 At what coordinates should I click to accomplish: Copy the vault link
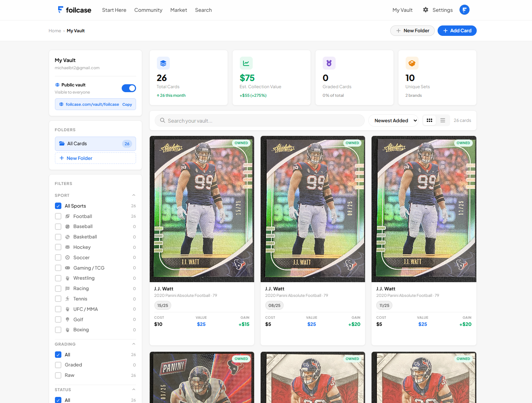coord(127,104)
